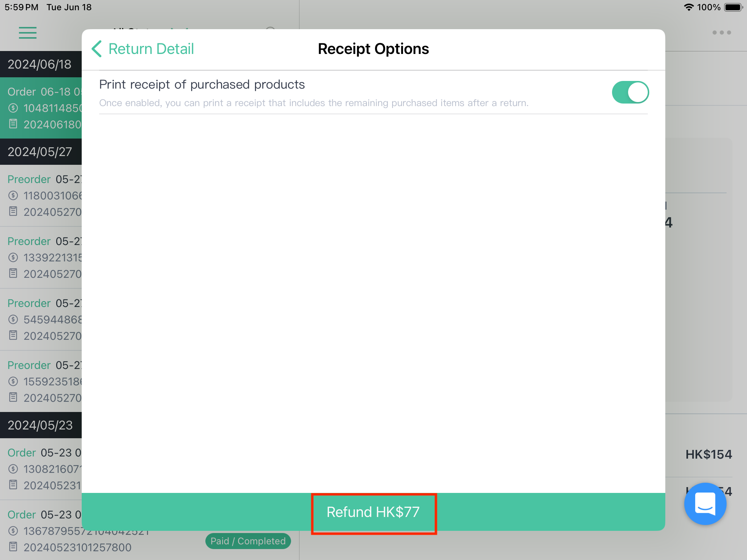
Task: Open the 2024/06/18 date section header
Action: 41,64
